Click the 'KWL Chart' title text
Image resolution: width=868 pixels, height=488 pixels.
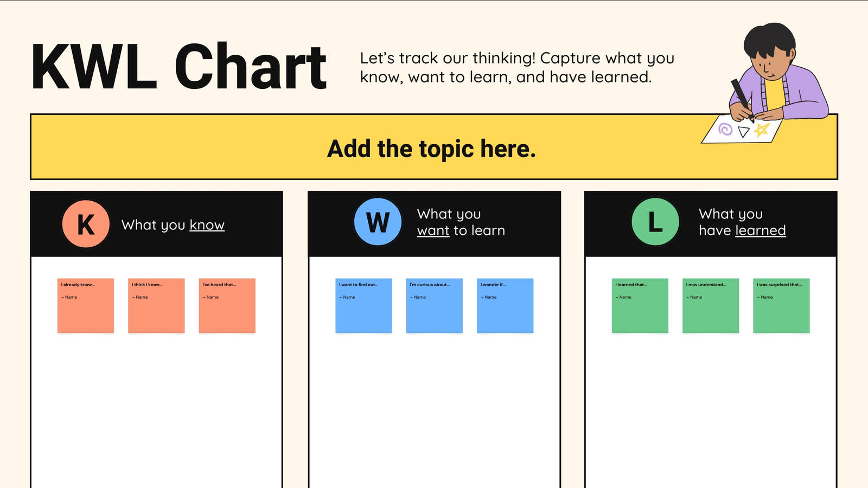[179, 67]
